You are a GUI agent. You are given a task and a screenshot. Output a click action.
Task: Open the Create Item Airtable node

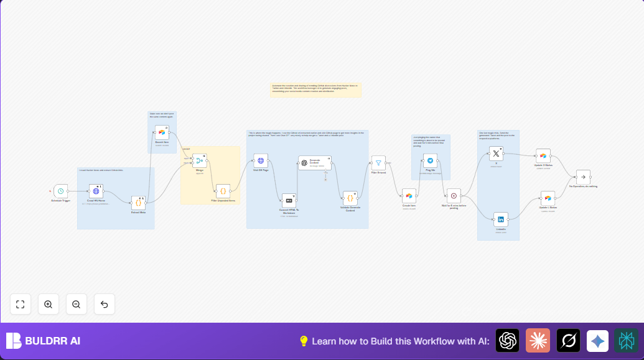pyautogui.click(x=409, y=196)
